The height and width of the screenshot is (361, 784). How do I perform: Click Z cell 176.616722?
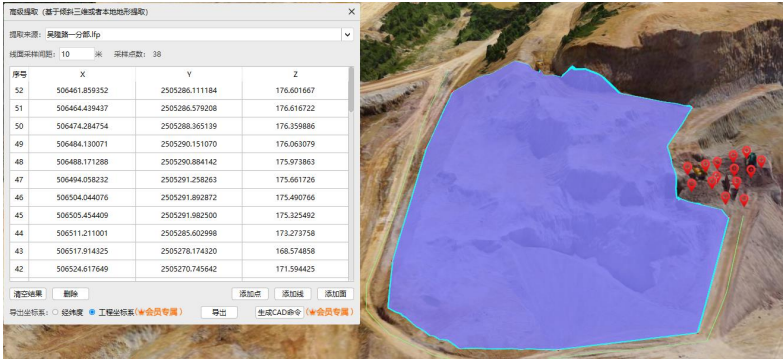pyautogui.click(x=296, y=108)
